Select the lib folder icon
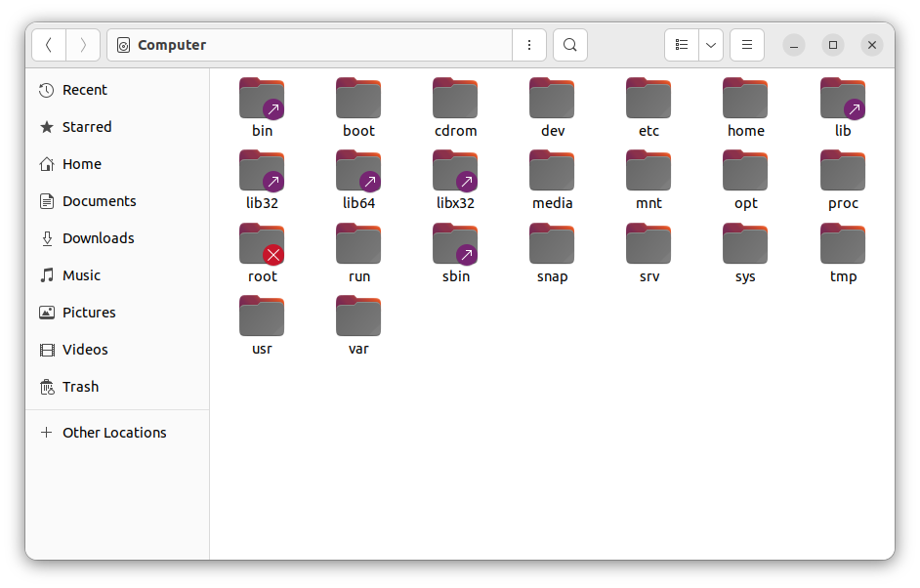920x588 pixels. (843, 98)
